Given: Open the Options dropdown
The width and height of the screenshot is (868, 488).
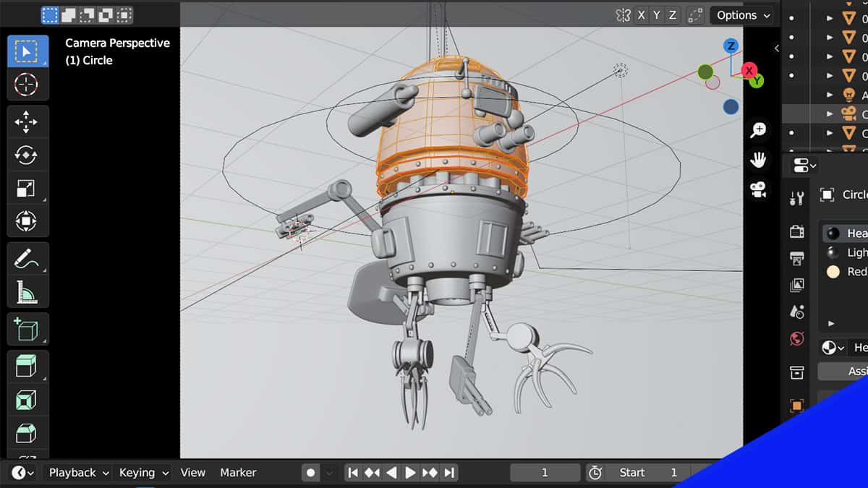Looking at the screenshot, I should click(x=741, y=15).
